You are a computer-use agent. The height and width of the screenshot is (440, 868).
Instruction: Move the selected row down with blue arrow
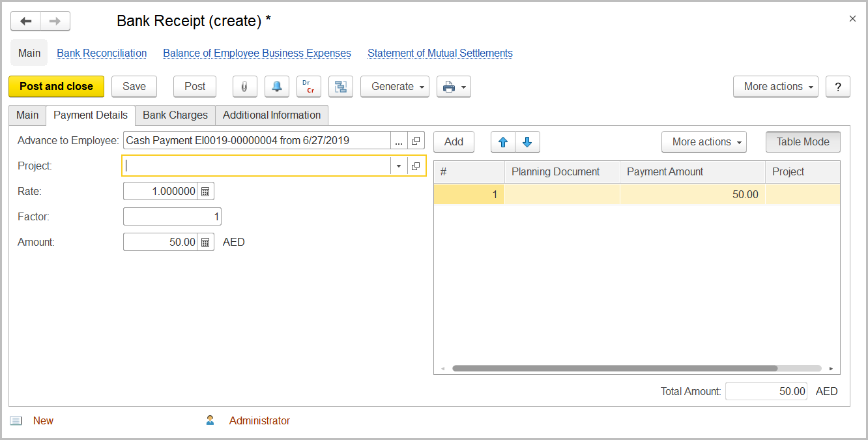point(527,141)
